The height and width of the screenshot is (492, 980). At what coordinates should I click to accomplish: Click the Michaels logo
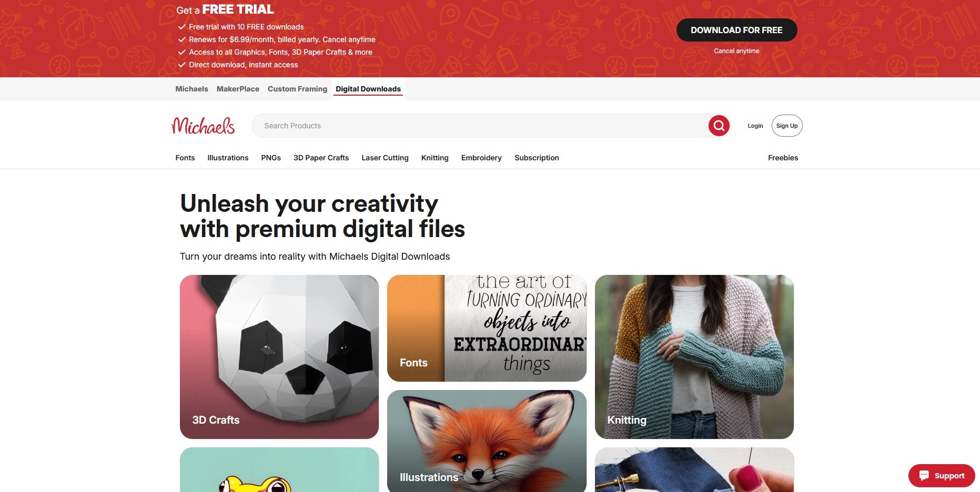pos(203,126)
